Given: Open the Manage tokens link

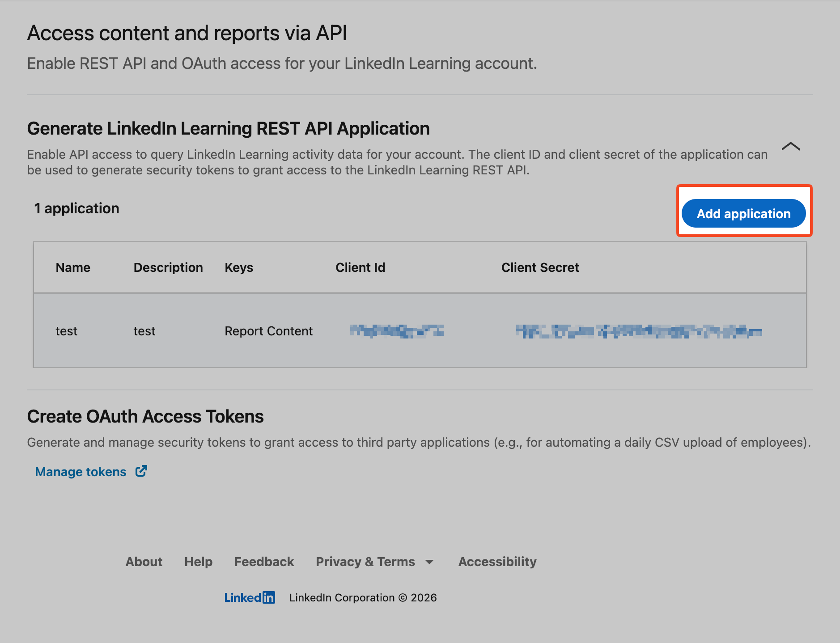Looking at the screenshot, I should click(x=81, y=472).
